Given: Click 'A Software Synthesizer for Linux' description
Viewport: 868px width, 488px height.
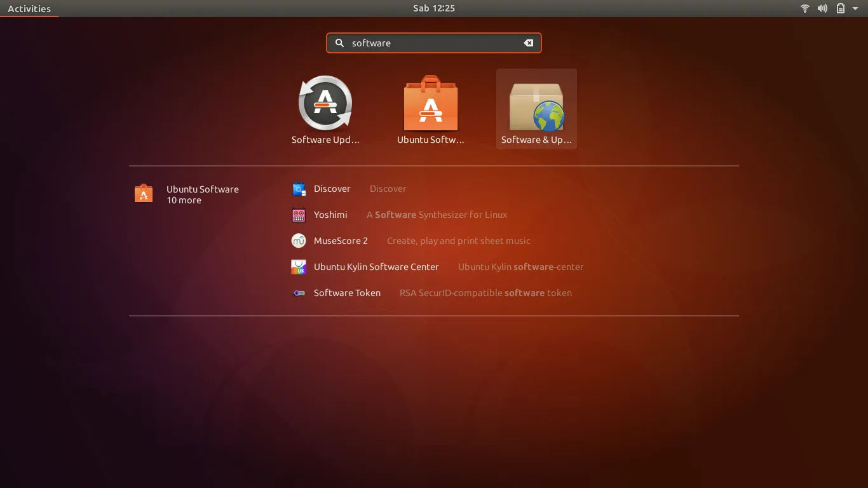Looking at the screenshot, I should 437,215.
